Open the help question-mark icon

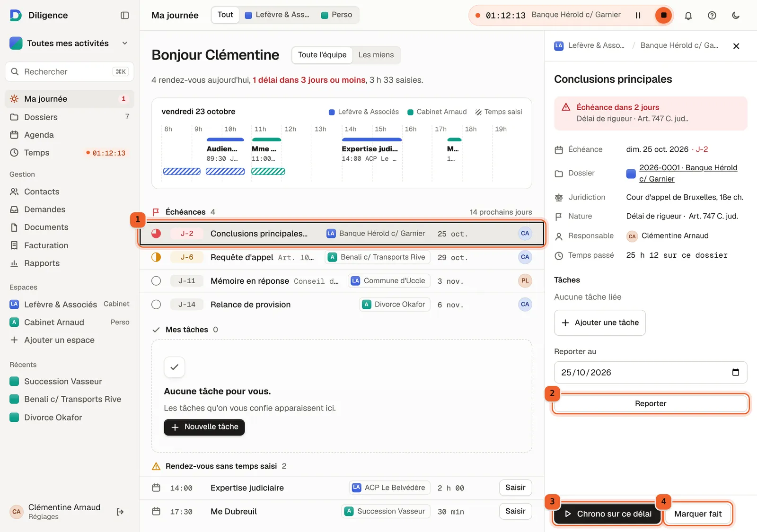(x=712, y=15)
